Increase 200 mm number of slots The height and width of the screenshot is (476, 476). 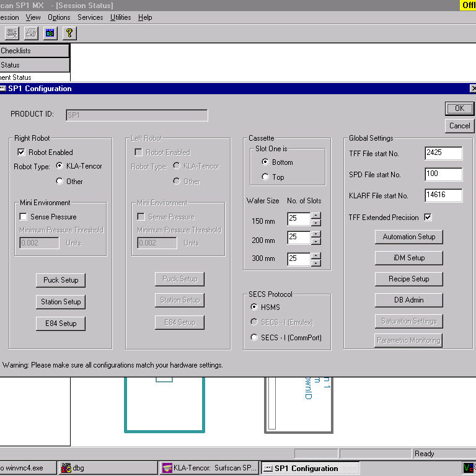316,234
